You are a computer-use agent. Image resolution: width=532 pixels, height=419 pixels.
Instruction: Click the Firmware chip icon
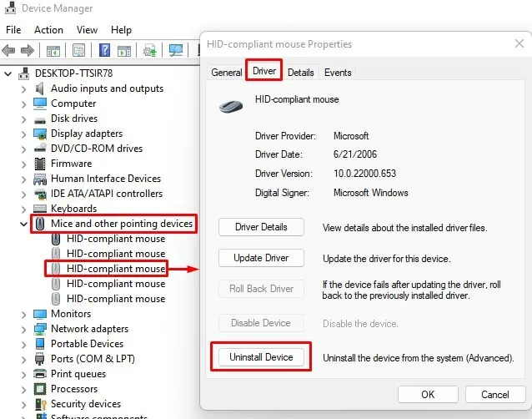pyautogui.click(x=40, y=164)
